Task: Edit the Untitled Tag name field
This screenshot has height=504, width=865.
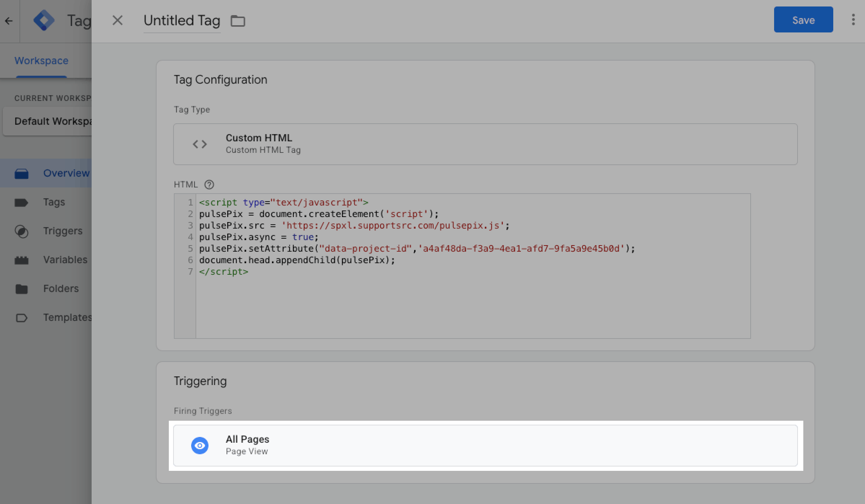Action: (x=182, y=21)
